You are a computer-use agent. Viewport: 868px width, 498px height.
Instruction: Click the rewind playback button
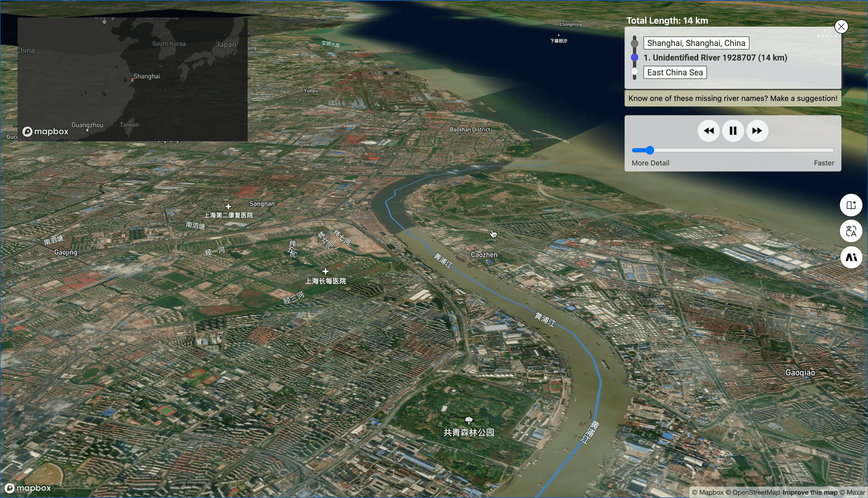(708, 131)
